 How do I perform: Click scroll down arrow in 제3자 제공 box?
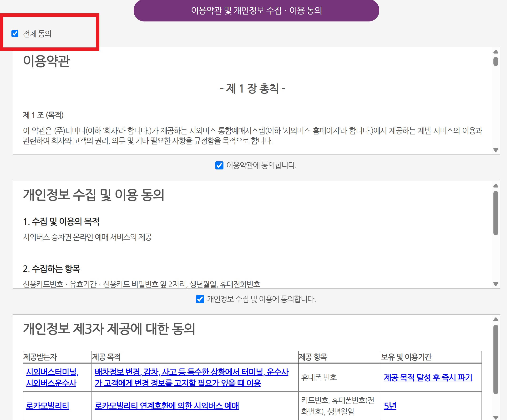pos(496,417)
